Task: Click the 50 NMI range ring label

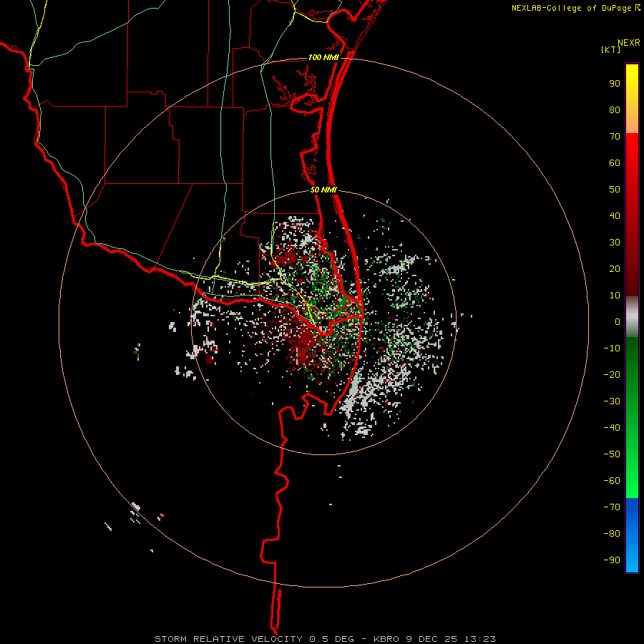Action: point(323,190)
